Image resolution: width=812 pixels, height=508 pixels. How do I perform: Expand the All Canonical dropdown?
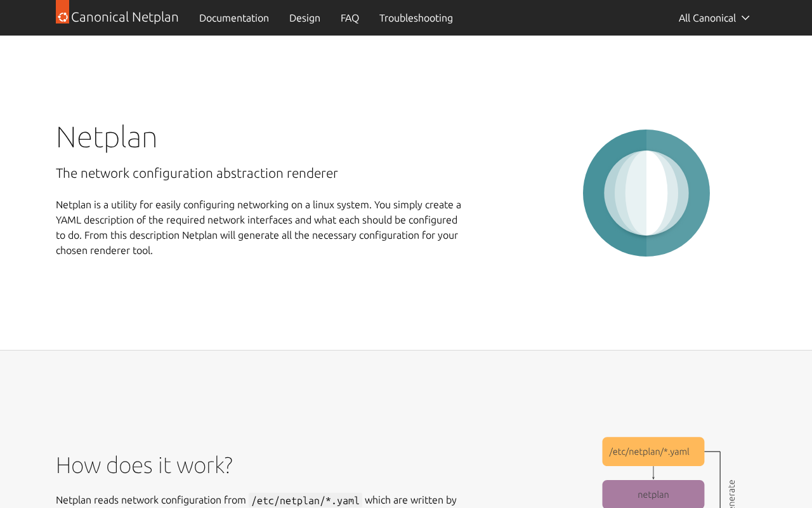click(714, 18)
